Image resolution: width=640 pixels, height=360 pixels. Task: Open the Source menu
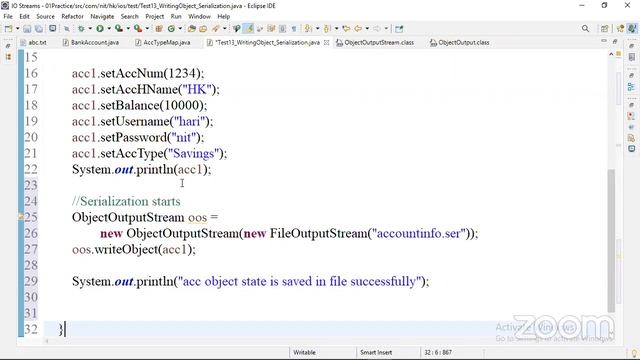(x=45, y=16)
